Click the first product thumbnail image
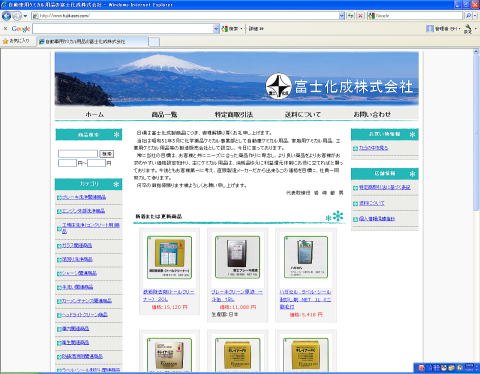 (169, 257)
